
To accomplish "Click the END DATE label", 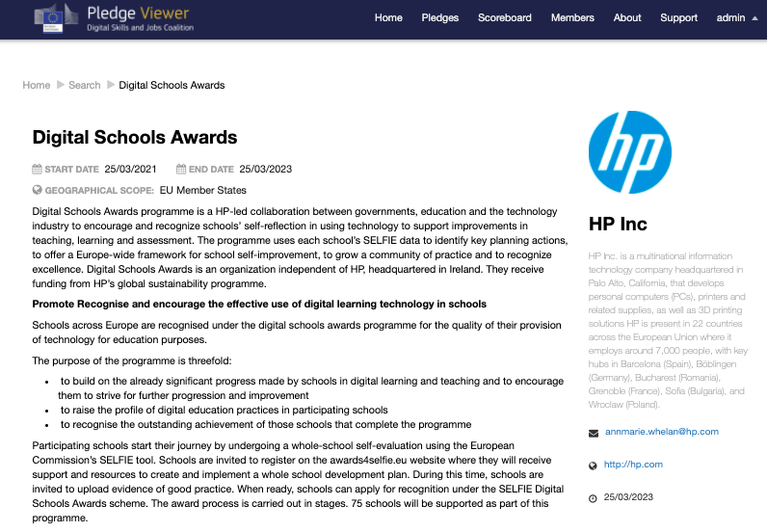I will [211, 170].
